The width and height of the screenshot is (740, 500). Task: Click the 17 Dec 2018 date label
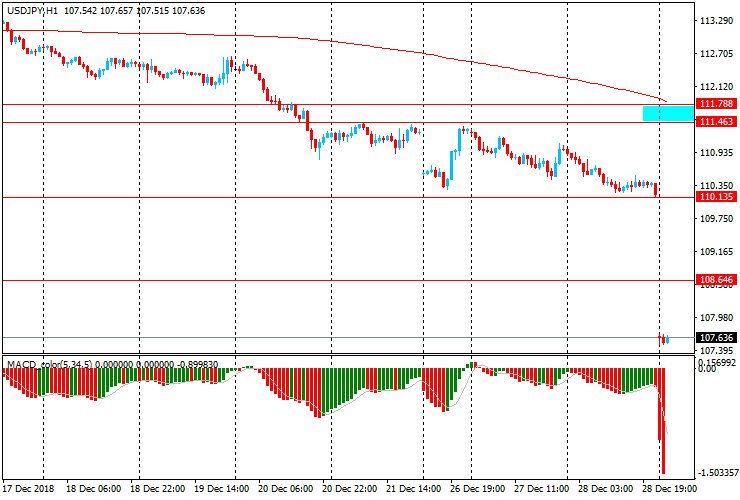28,489
